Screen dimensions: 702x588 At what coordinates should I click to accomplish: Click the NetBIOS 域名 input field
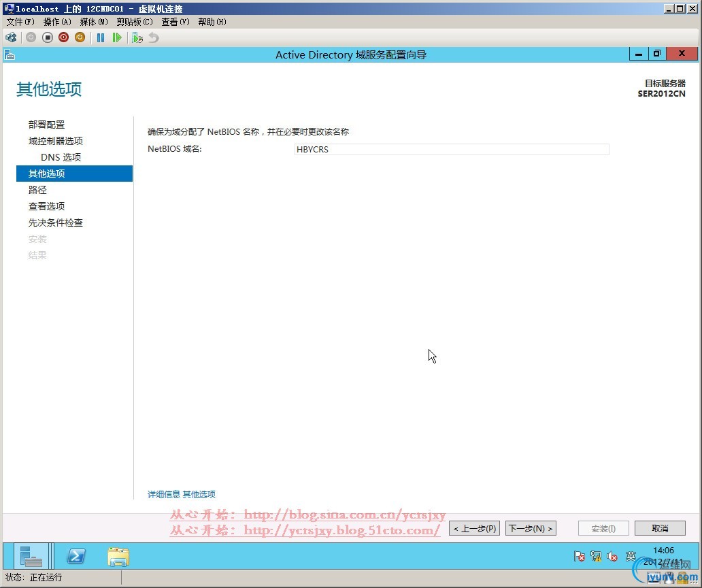coord(452,149)
